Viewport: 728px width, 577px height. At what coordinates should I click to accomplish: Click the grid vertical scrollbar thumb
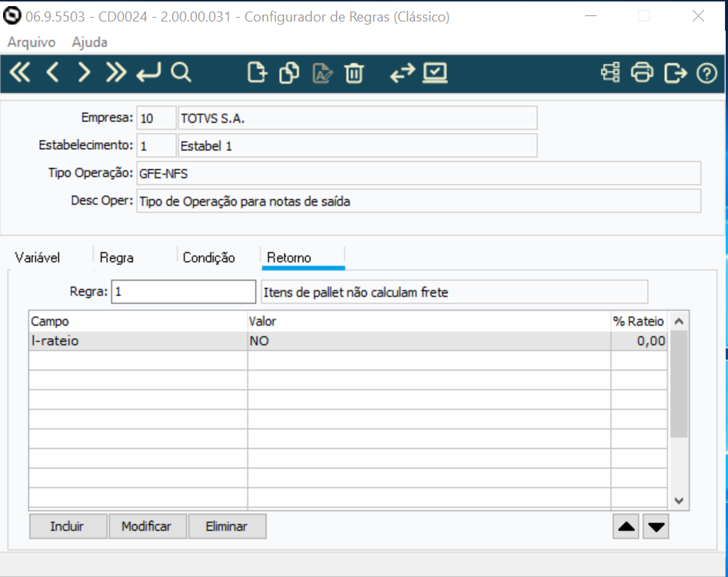pyautogui.click(x=679, y=384)
